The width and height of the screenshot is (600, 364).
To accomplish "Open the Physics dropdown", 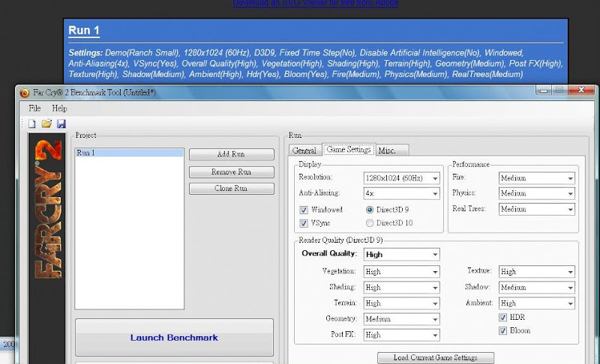I will [x=536, y=193].
